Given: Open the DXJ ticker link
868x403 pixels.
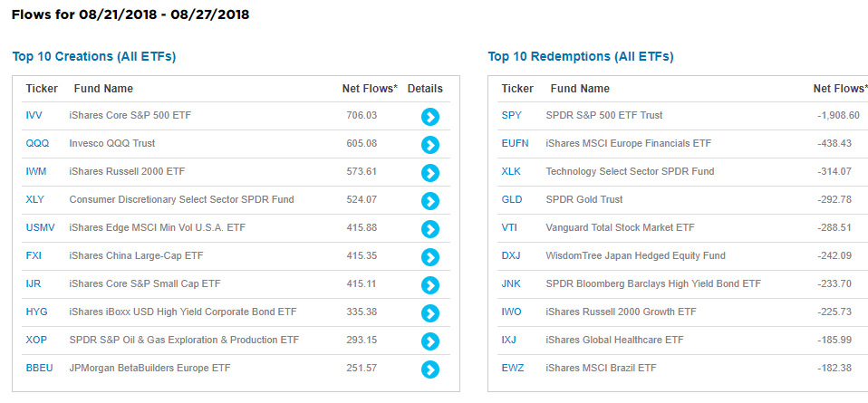Looking at the screenshot, I should (511, 255).
